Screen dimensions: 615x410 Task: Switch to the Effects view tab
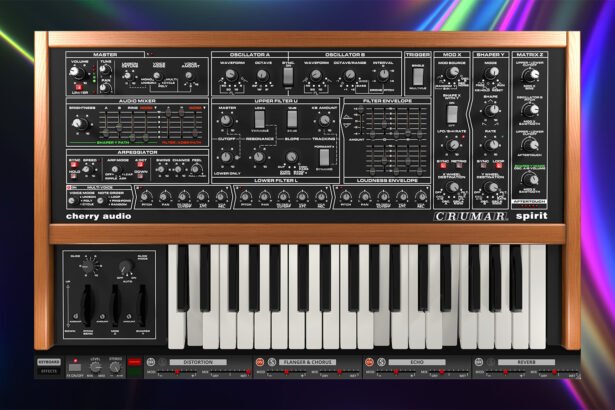point(49,371)
